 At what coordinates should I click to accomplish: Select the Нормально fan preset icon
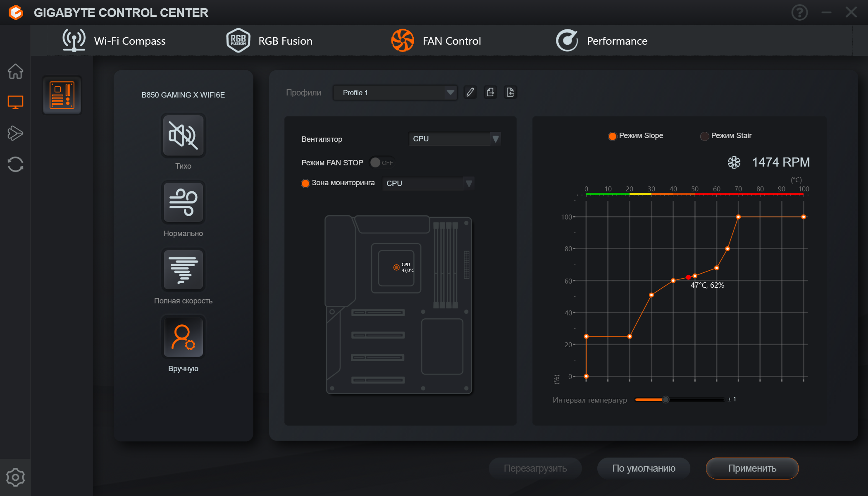[x=183, y=203]
